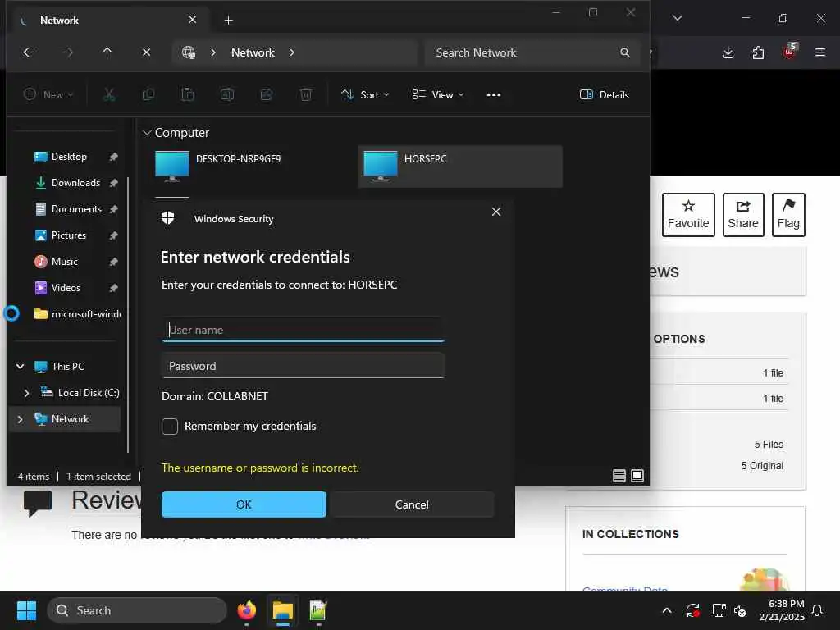
Task: Stop loading the Network location
Action: (146, 52)
